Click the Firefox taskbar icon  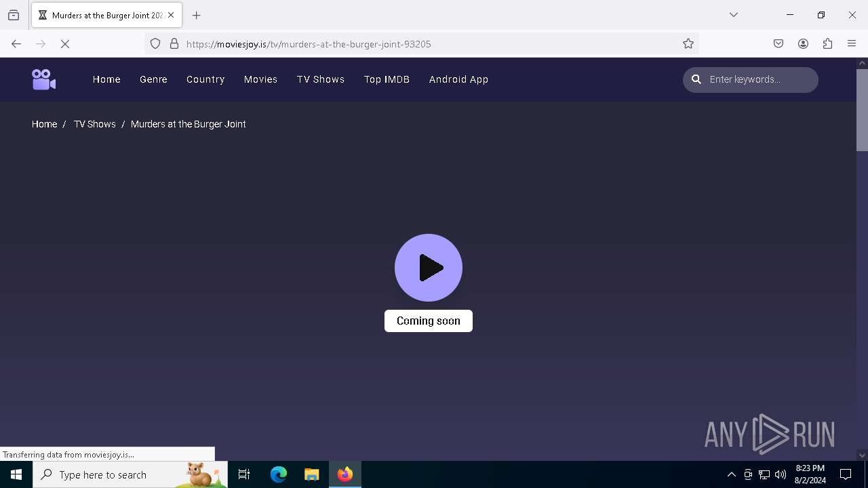345,474
